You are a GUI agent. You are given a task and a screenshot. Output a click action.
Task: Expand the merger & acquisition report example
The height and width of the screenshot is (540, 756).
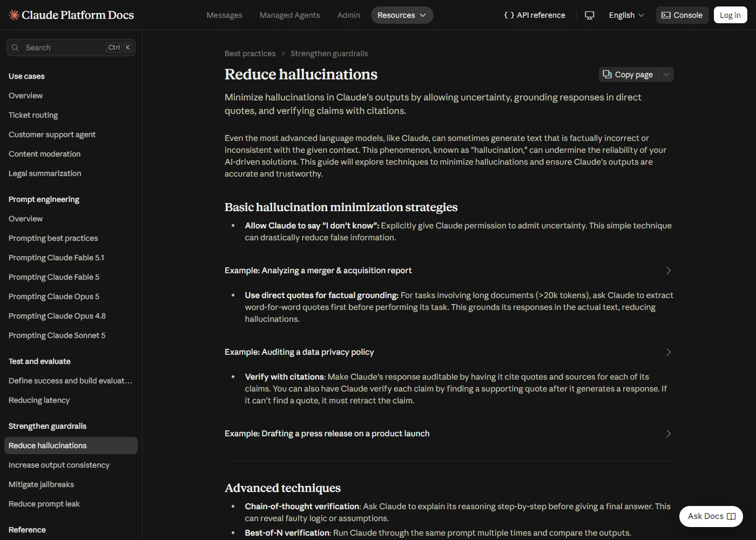[449, 271]
